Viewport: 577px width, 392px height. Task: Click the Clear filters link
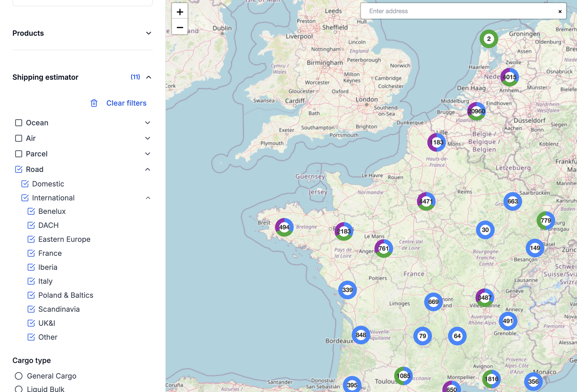(x=126, y=103)
